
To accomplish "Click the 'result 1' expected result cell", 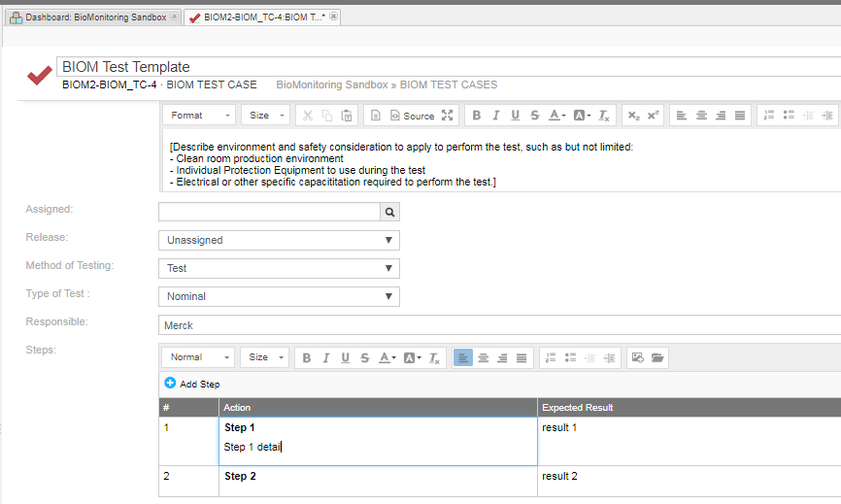I will coord(690,441).
